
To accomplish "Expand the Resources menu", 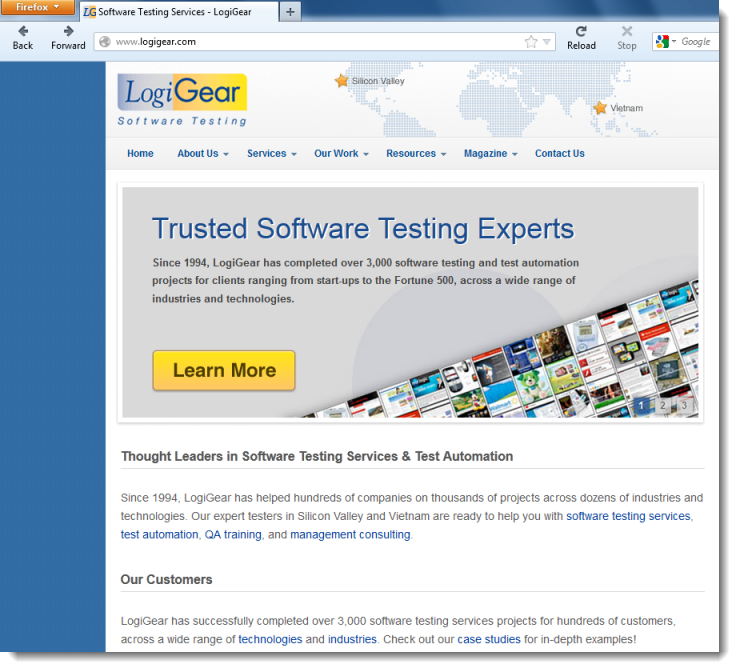I will coord(416,153).
